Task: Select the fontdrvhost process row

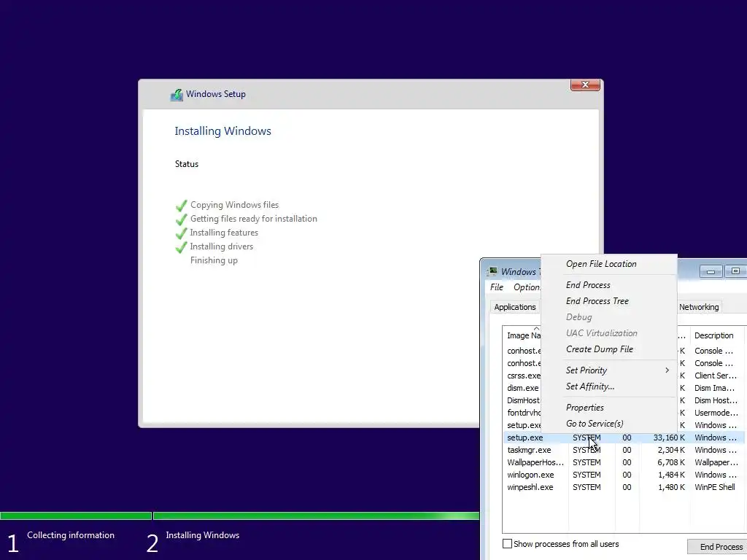Action: tap(523, 413)
